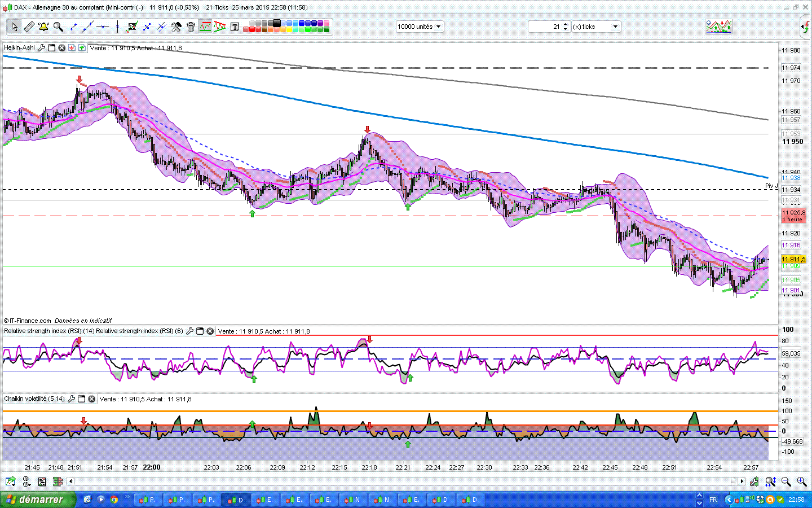Image resolution: width=812 pixels, height=508 pixels.
Task: Click the trash can delete-objects icon
Action: 191,27
